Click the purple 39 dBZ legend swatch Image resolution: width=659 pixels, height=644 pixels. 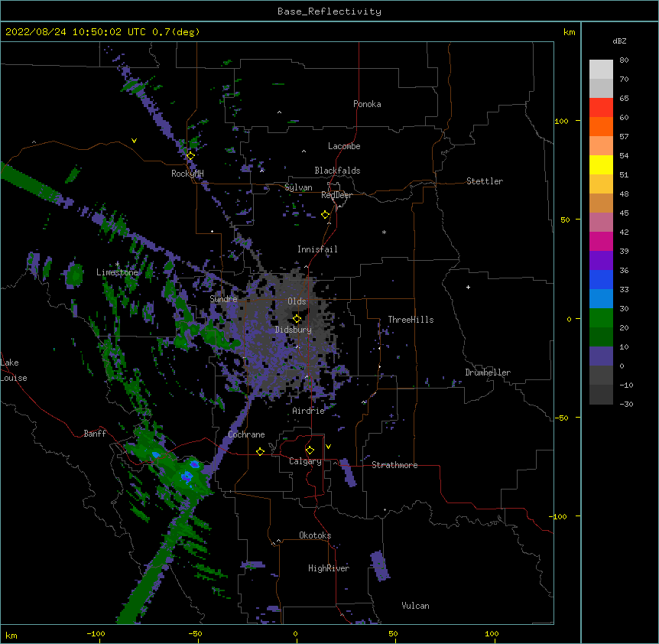tap(601, 261)
